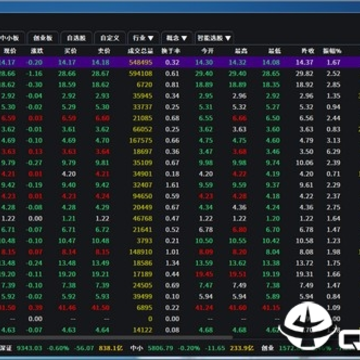Click the 买价 column header
The image size is (360, 360).
pos(70,51)
